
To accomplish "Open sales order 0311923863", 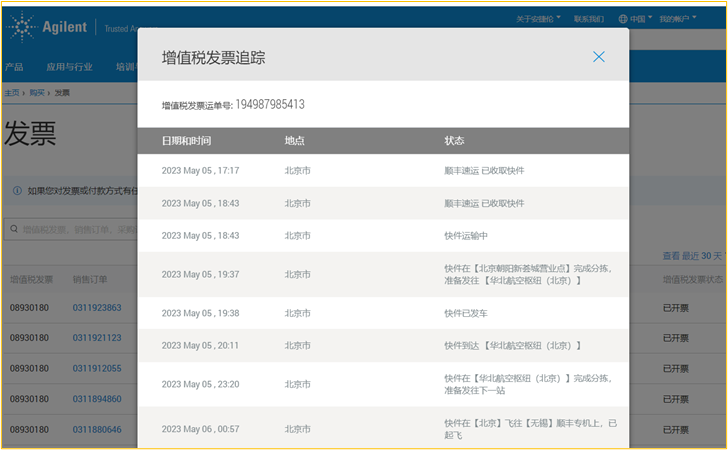I will point(97,307).
